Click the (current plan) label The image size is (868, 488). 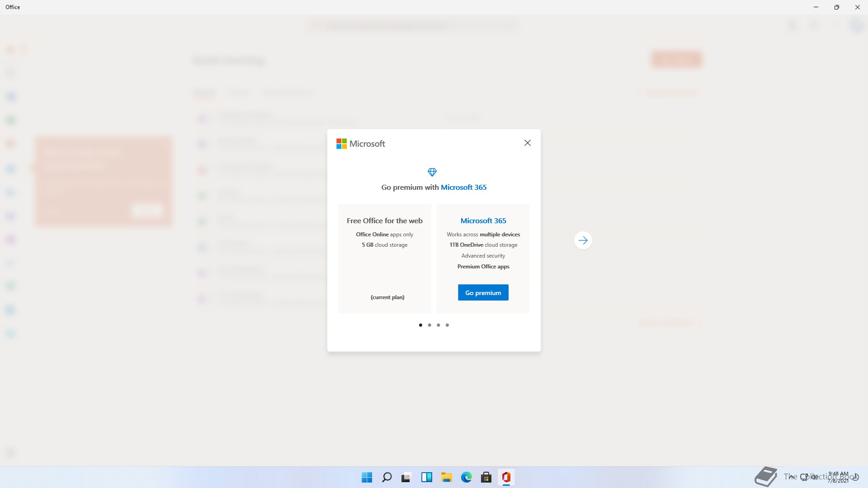coord(387,297)
